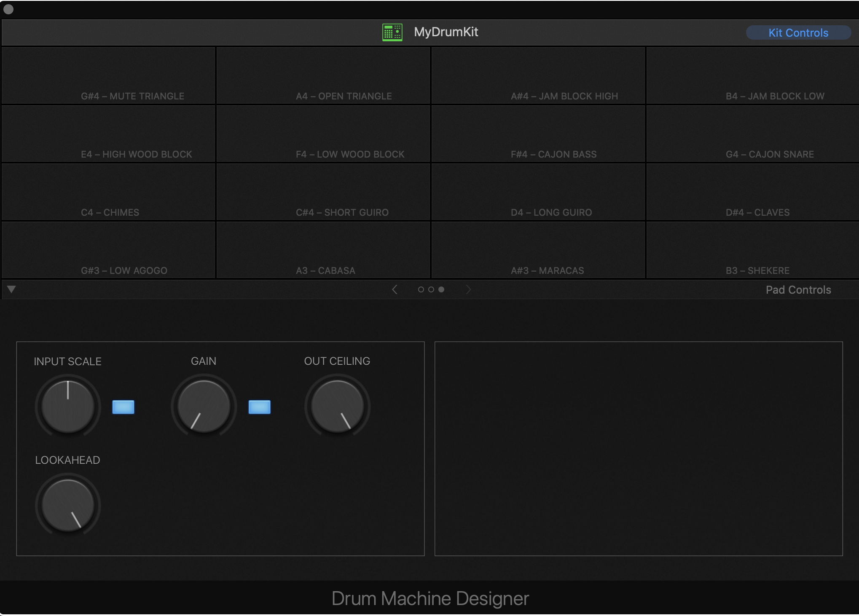This screenshot has width=859, height=616.
Task: Select the first page indicator dot
Action: [x=421, y=289]
